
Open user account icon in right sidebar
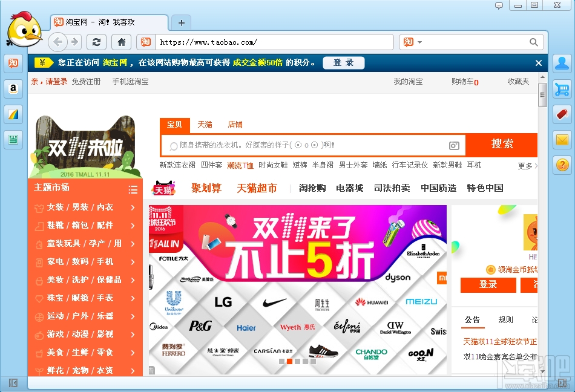tap(562, 64)
